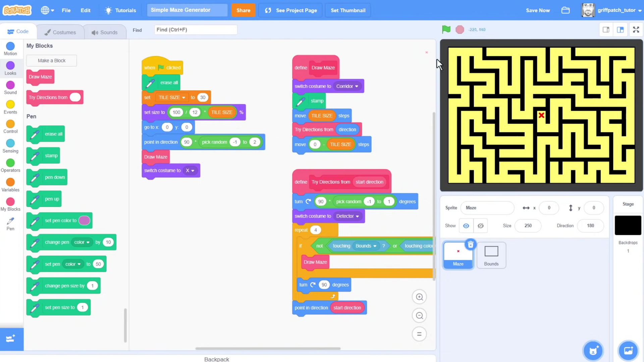Click the Make a Block button
The height and width of the screenshot is (362, 644).
[52, 60]
